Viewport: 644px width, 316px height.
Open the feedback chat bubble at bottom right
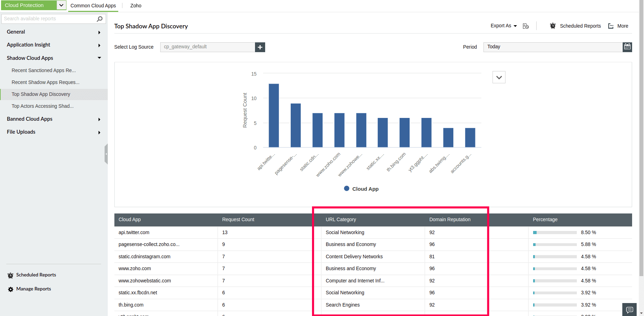[629, 309]
